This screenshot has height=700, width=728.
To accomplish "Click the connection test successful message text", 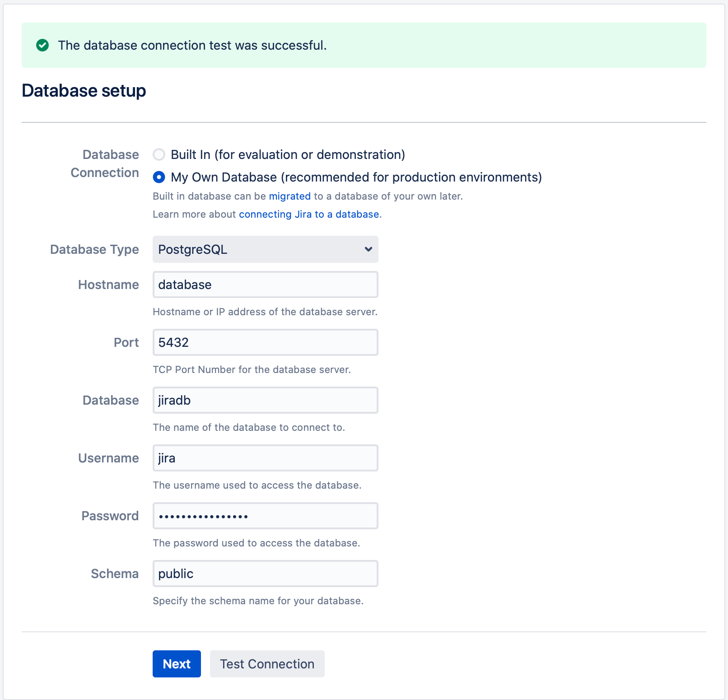I will 192,45.
